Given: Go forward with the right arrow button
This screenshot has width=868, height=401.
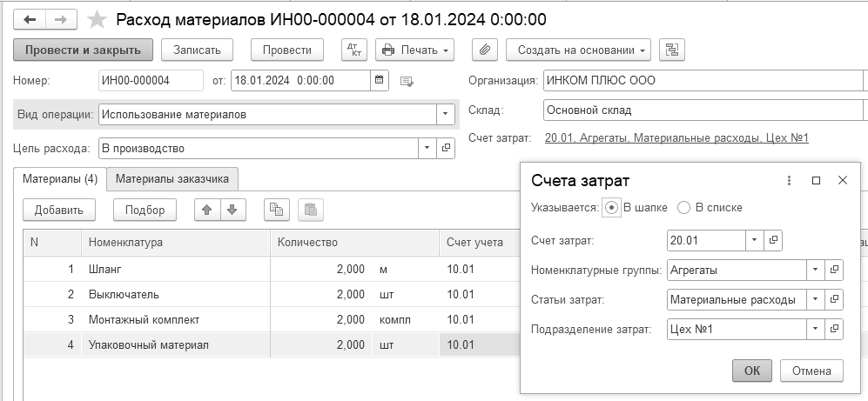Looking at the screenshot, I should pyautogui.click(x=61, y=20).
